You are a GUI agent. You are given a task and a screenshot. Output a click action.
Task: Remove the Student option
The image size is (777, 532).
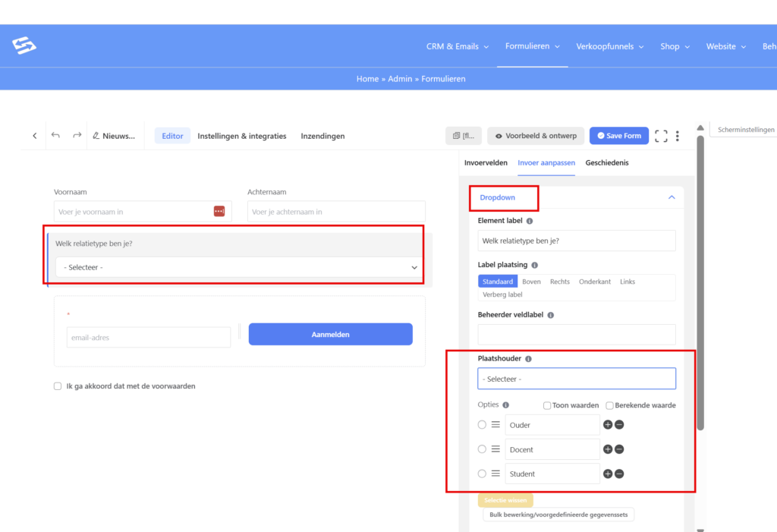click(619, 474)
